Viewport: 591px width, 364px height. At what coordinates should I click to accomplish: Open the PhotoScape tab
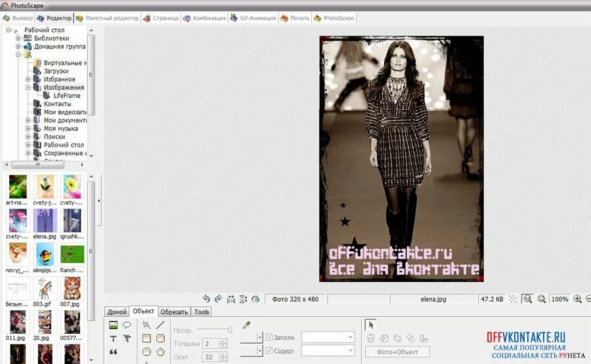(334, 18)
